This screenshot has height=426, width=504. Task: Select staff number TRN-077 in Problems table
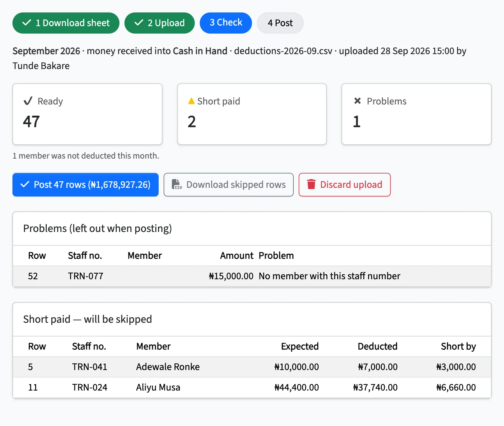coord(86,276)
